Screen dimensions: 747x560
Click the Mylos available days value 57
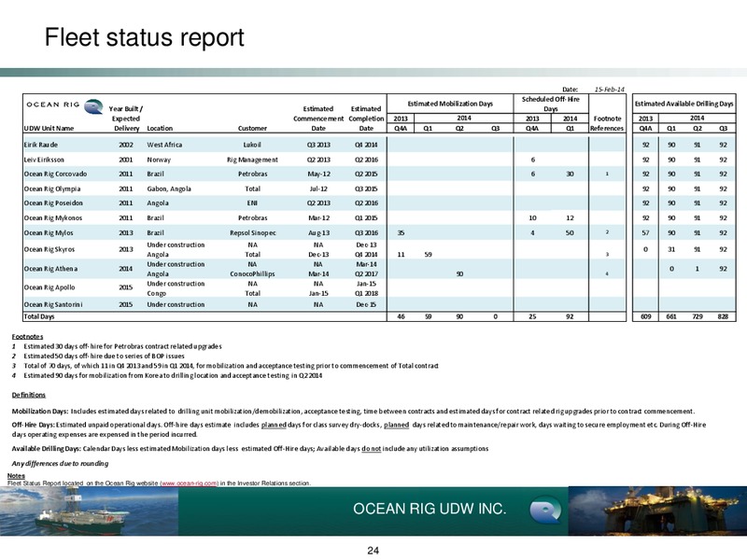click(x=645, y=232)
